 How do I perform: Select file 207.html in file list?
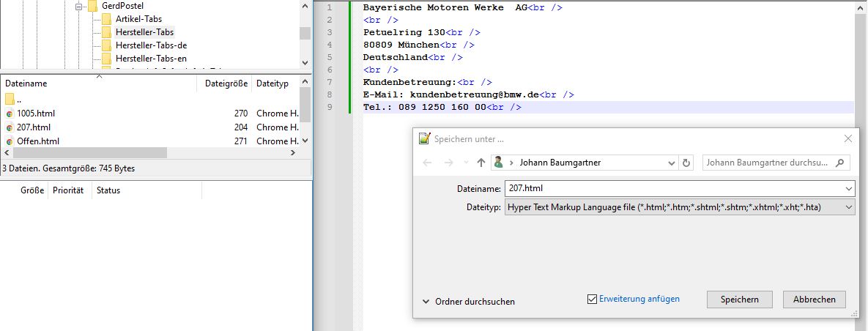coord(33,127)
